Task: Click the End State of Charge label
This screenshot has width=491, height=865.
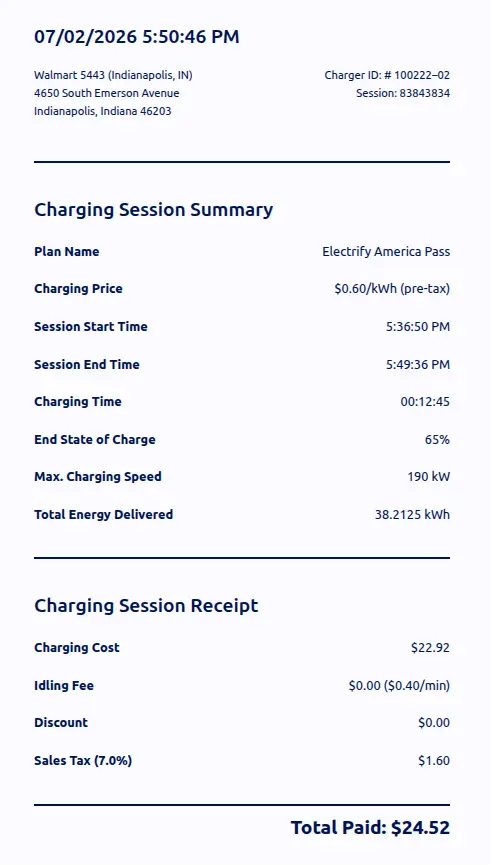Action: click(95, 440)
